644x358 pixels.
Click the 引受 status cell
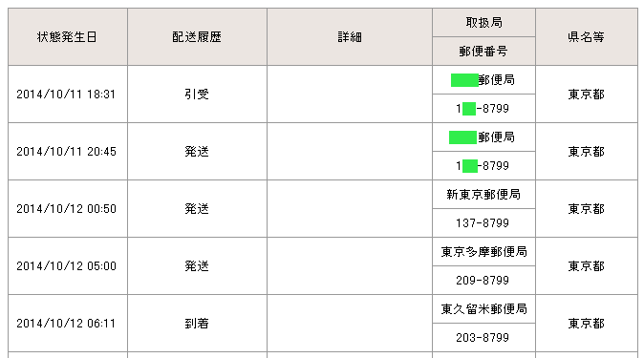click(x=197, y=95)
